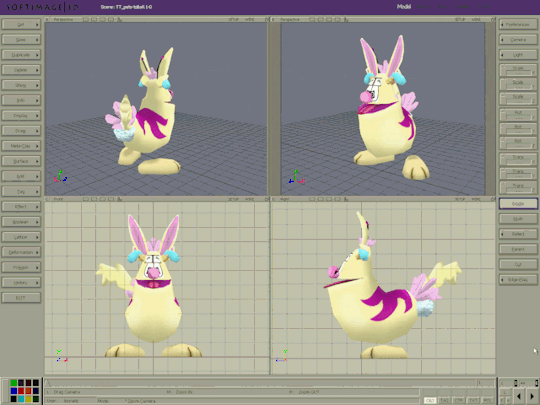This screenshot has width=540, height=405.
Task: Toggle OBJ selection mode
Action: click(x=430, y=400)
